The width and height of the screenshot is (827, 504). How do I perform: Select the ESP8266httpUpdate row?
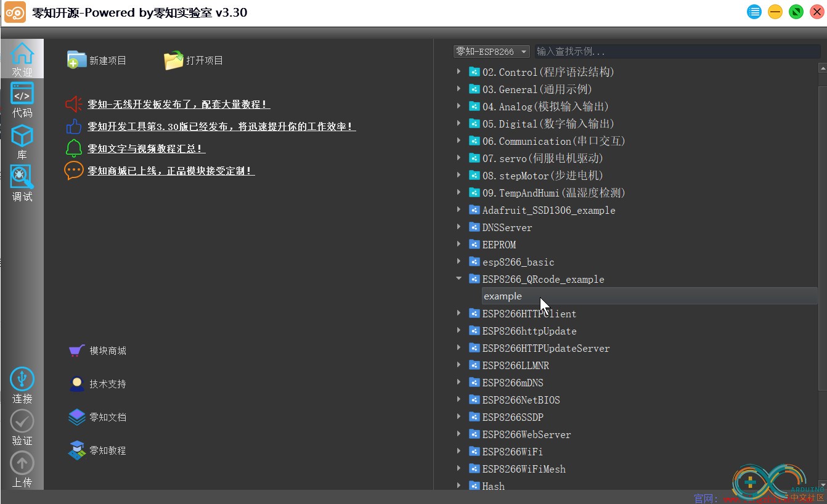pos(529,331)
